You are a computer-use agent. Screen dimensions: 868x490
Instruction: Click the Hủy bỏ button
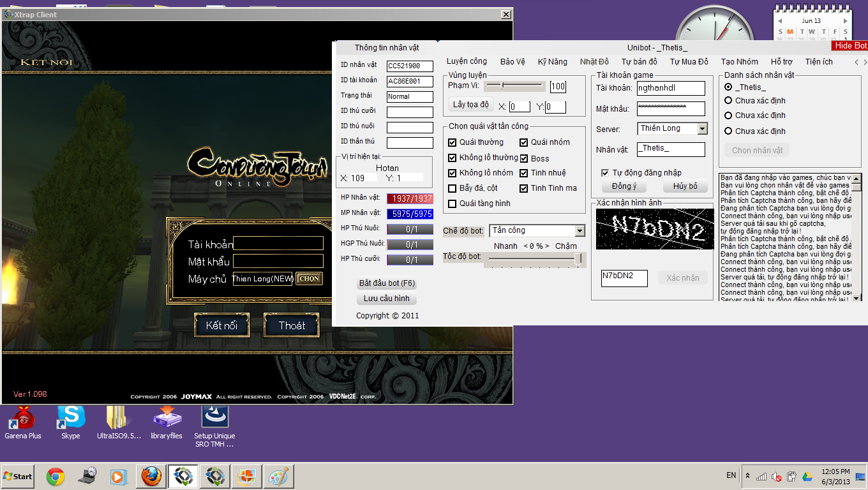pos(685,186)
